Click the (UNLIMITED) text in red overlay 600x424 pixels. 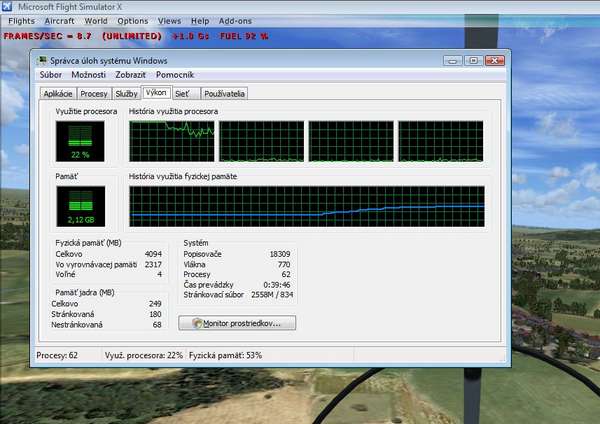tap(132, 36)
